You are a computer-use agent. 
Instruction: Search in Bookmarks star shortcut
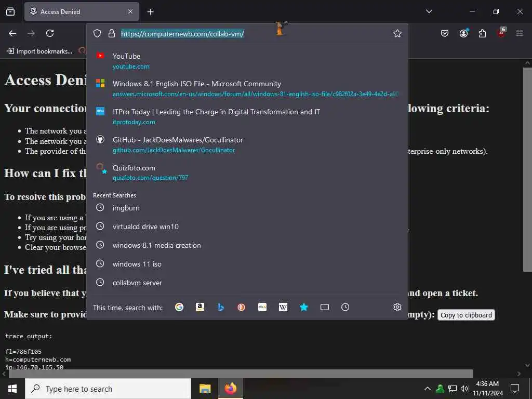pyautogui.click(x=303, y=307)
